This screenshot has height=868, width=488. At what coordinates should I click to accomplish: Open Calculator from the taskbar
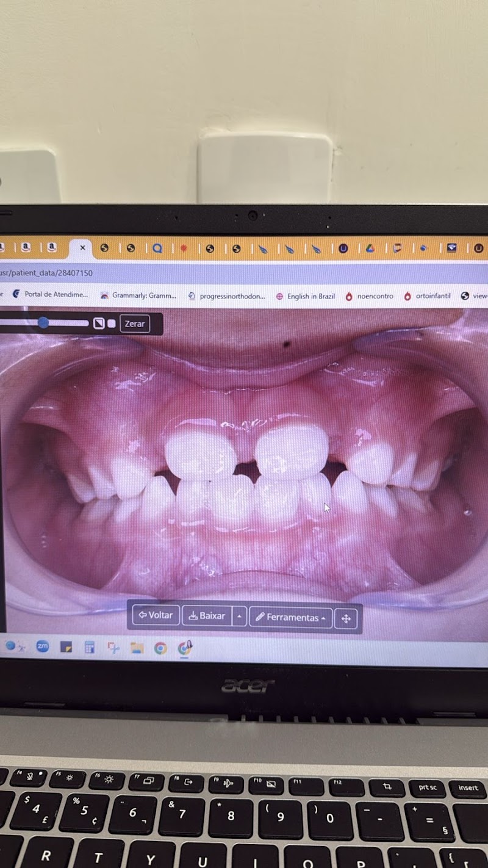point(90,647)
